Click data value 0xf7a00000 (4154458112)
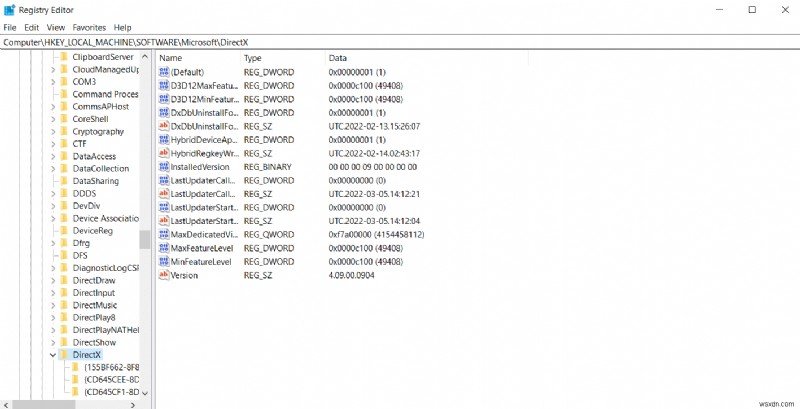Viewport: 800px width, 409px height. [377, 235]
